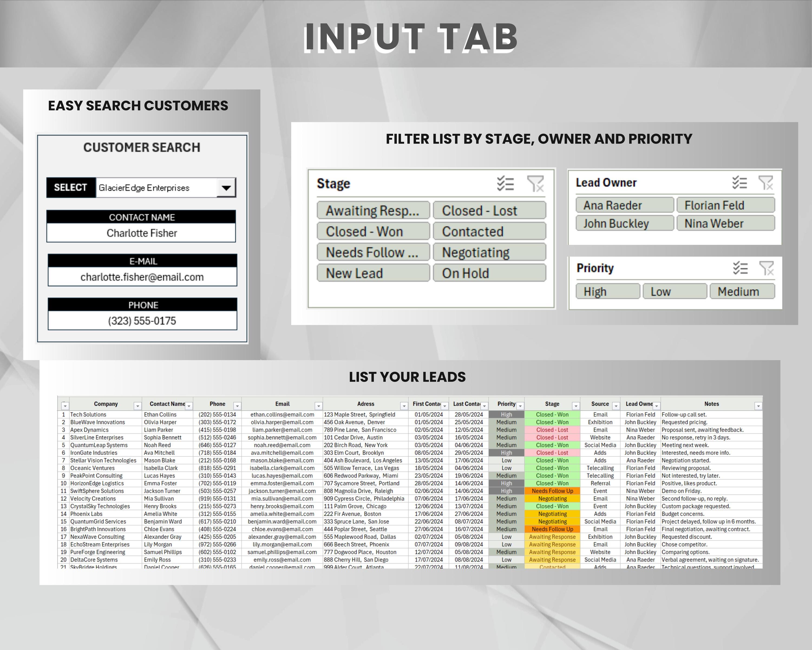Filter lead owner Nina Weber
The image size is (812, 650).
tap(726, 223)
